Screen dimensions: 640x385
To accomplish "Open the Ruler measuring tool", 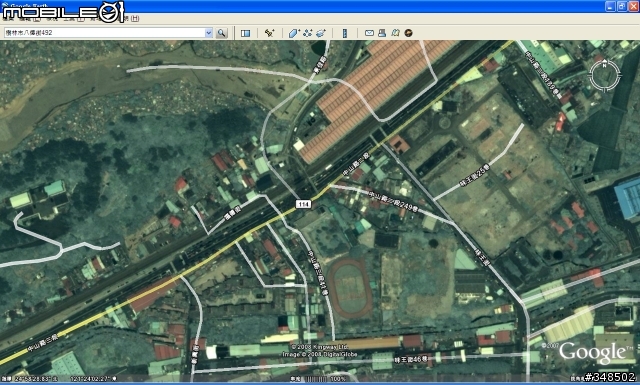I will (345, 33).
